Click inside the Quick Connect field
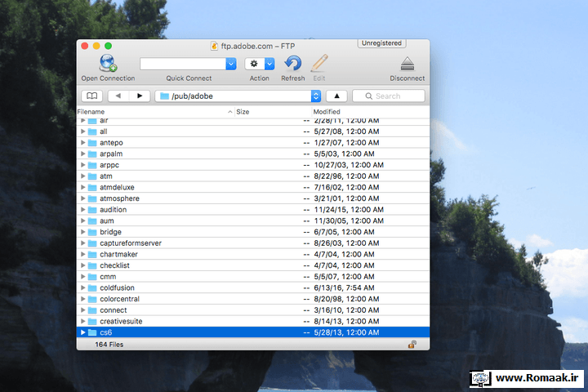 coord(183,64)
